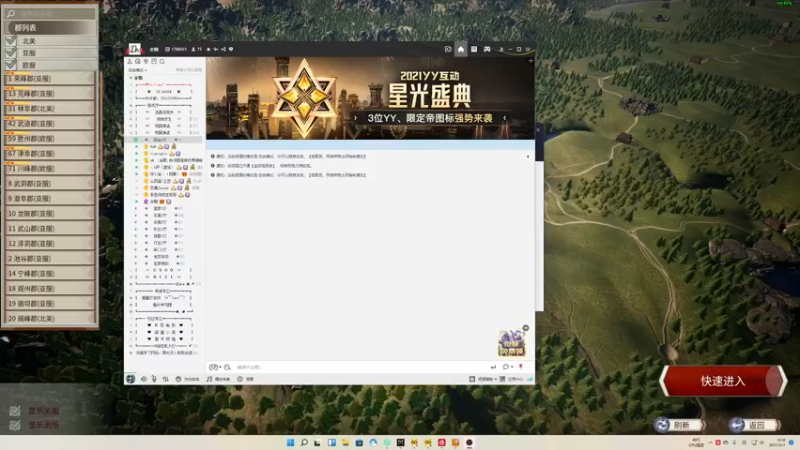The height and width of the screenshot is (450, 800).
Task: Open File Explorer folder on taskbar
Action: click(345, 442)
